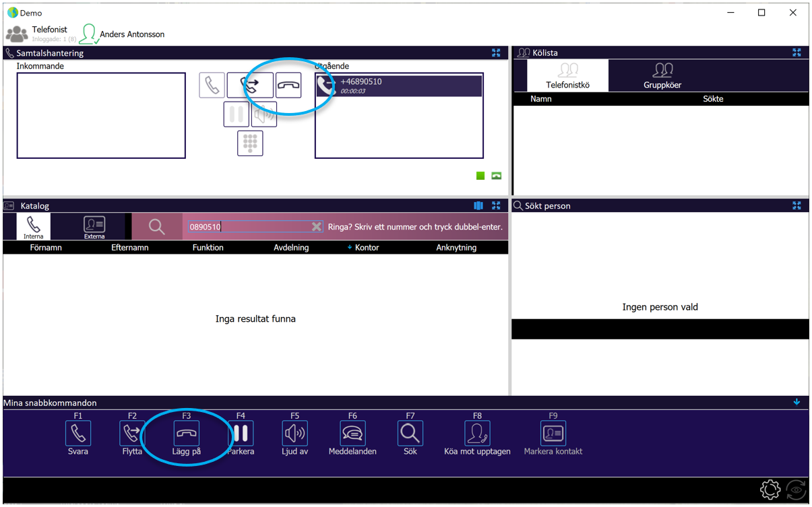Click the F3 Lägg på shortcut
Viewport: 812px width, 507px height.
coord(187,434)
